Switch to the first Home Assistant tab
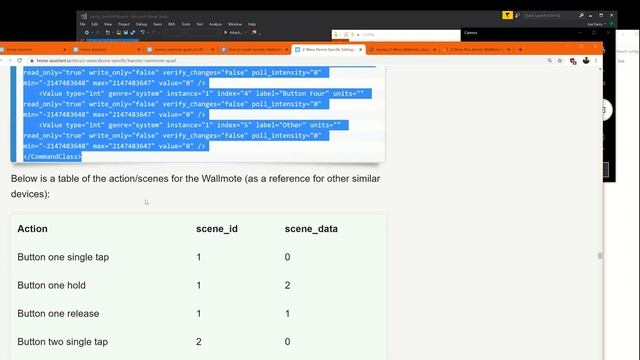This screenshot has width=640, height=360. coord(33,49)
